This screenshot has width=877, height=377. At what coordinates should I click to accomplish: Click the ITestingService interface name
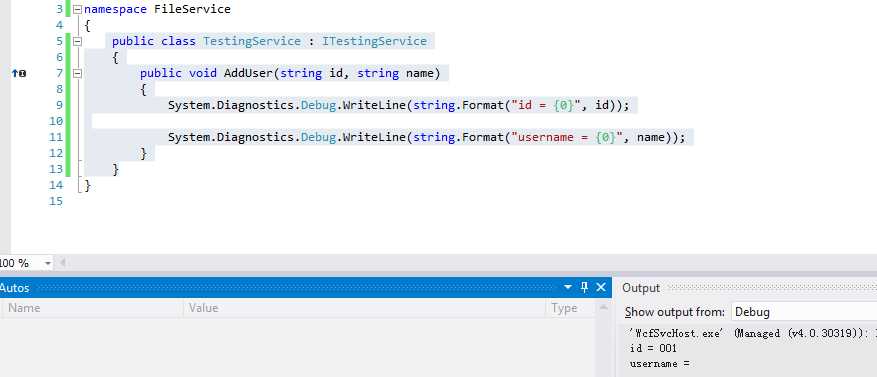[x=375, y=41]
